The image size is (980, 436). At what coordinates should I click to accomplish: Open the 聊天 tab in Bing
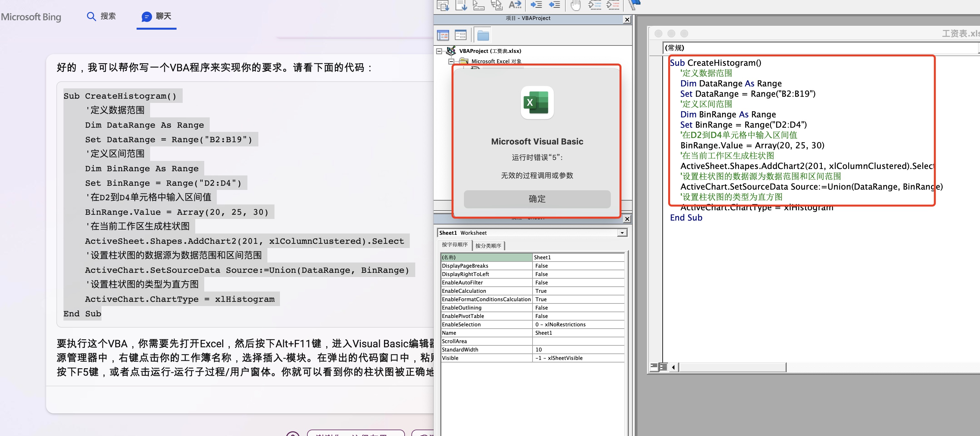156,16
